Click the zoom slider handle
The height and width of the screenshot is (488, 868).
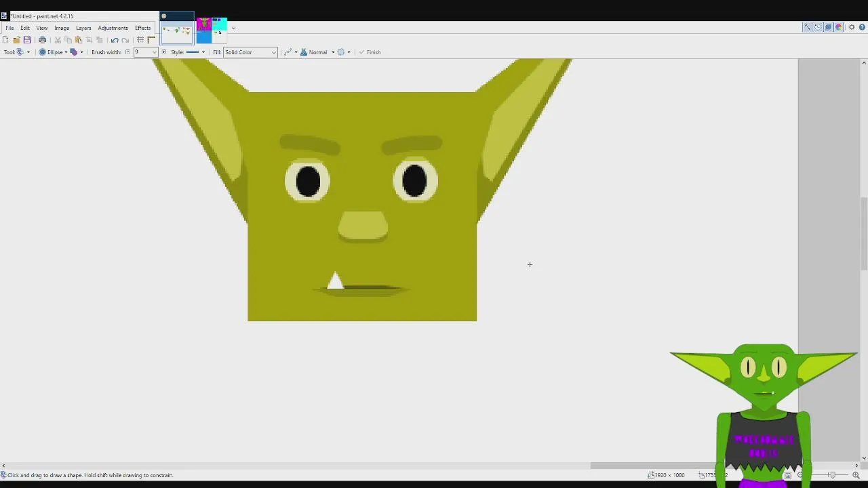pyautogui.click(x=832, y=475)
